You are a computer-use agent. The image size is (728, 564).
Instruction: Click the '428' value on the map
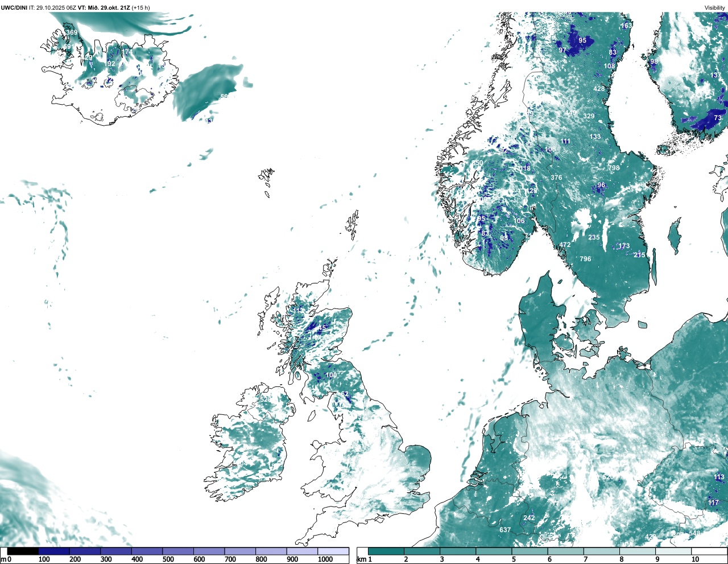(599, 89)
